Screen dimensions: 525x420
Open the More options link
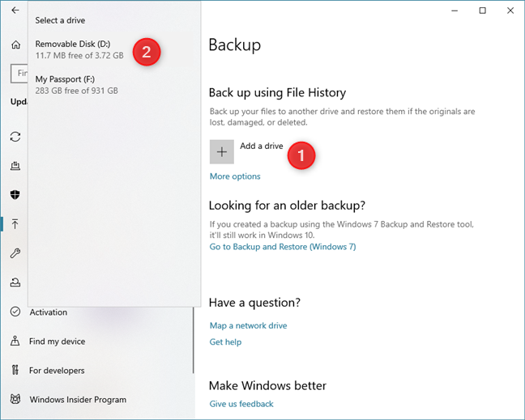coord(235,176)
